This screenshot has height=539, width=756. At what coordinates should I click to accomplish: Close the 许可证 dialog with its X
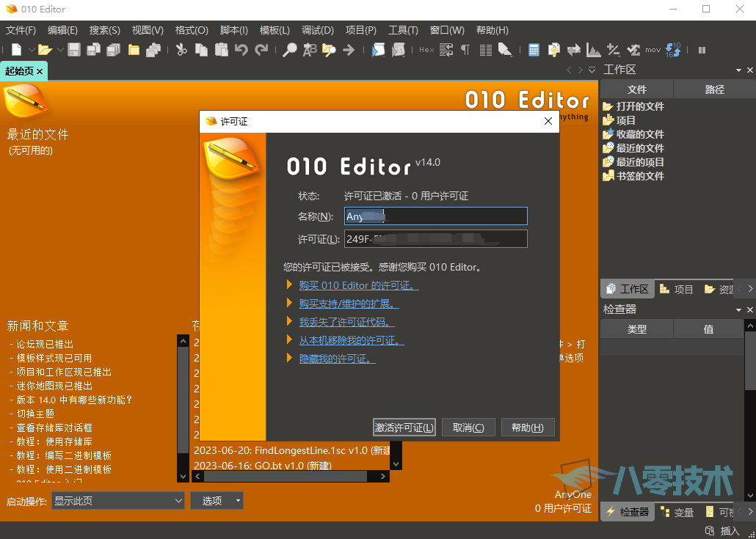[x=548, y=122]
